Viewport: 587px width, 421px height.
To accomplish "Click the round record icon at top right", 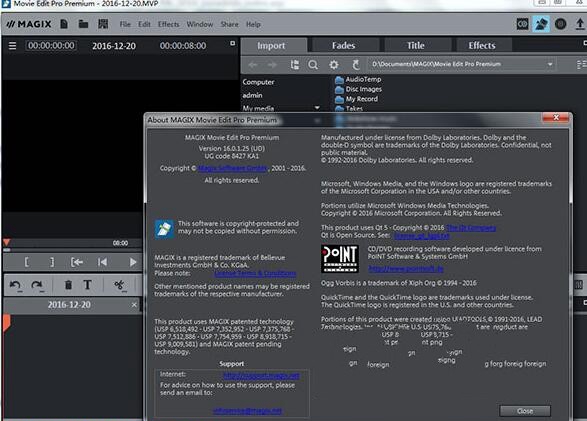I will point(560,24).
